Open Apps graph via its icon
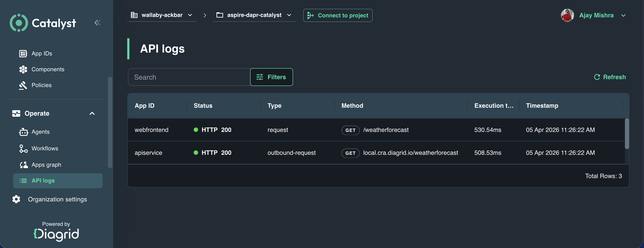The width and height of the screenshot is (644, 248). pos(24,165)
